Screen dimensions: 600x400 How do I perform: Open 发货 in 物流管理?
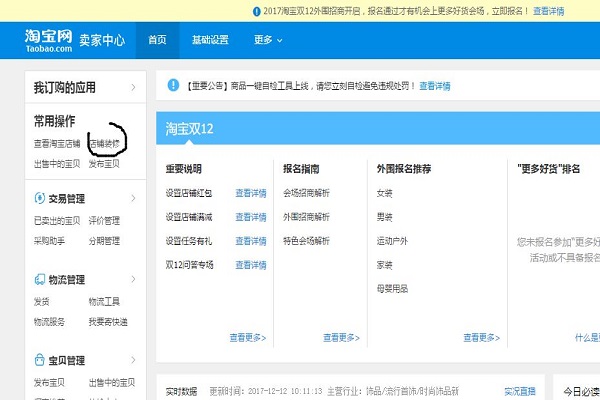(41, 302)
